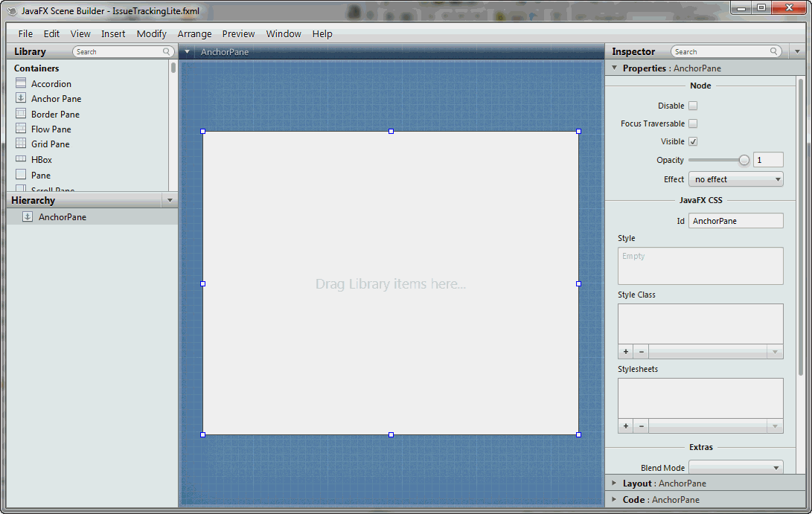
Task: Click the Library list scrollbar
Action: pyautogui.click(x=173, y=67)
